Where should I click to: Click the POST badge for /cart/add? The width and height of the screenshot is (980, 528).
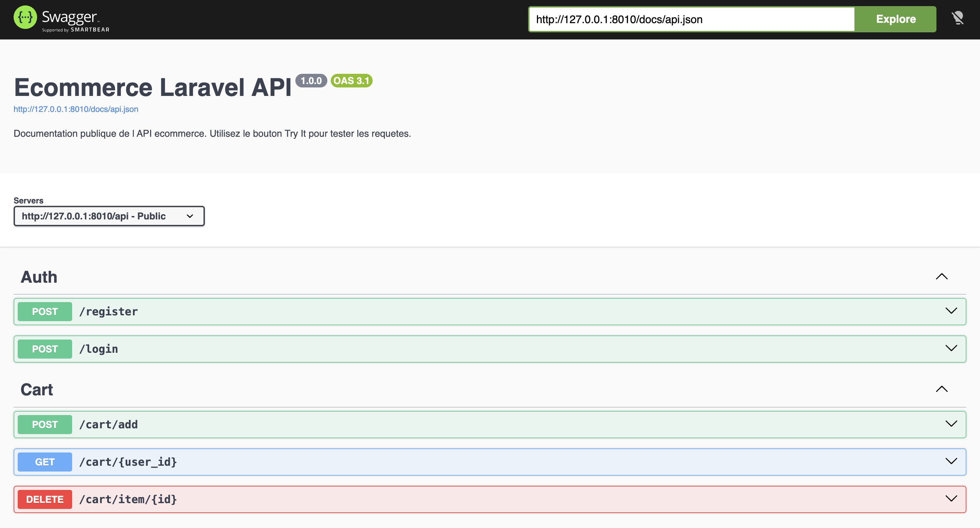(x=45, y=425)
